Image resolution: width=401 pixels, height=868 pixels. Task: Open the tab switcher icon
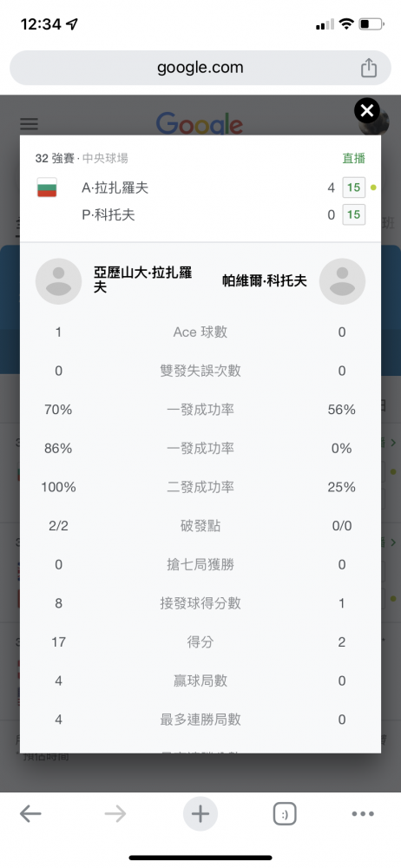click(285, 814)
